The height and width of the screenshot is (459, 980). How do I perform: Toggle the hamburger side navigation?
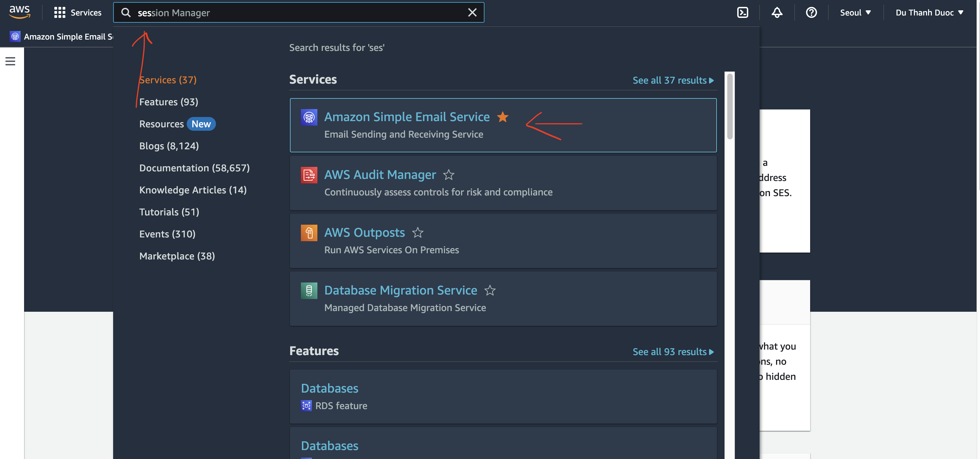point(10,61)
